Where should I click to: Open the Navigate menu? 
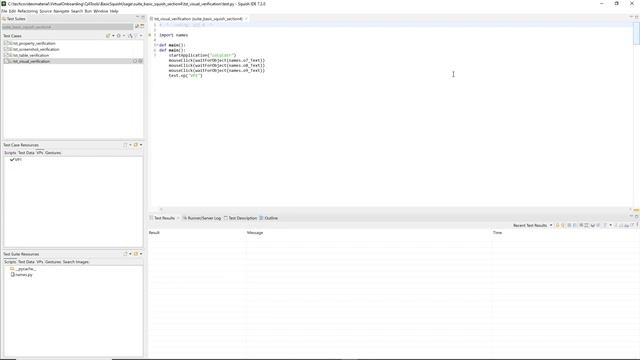(61, 11)
